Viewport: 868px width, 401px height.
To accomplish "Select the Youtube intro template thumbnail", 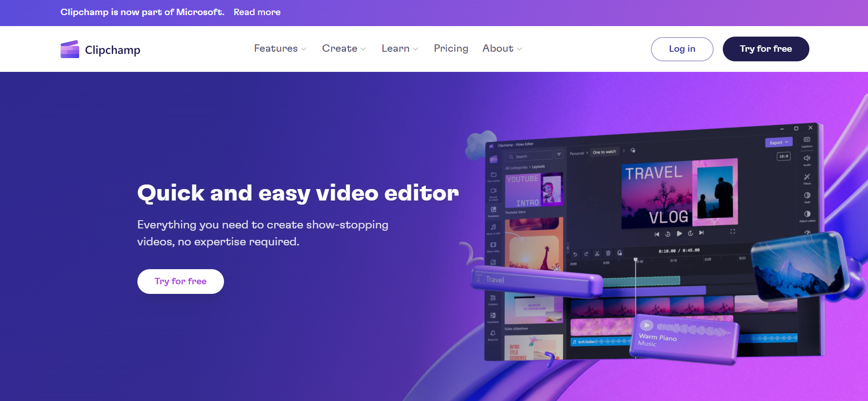I will 534,190.
